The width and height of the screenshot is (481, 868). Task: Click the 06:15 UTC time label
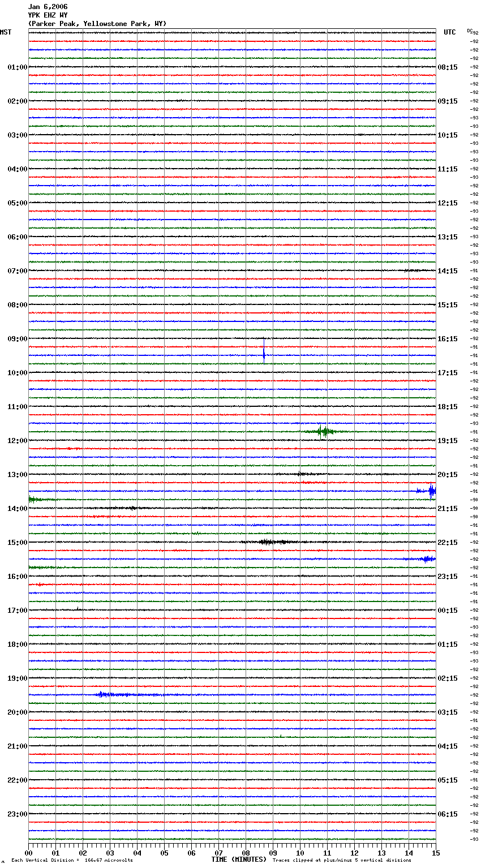click(x=448, y=814)
